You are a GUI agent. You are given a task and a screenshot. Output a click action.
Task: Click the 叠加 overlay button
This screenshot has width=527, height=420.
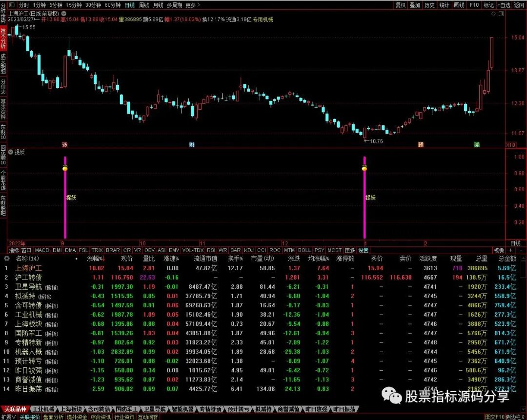click(415, 5)
